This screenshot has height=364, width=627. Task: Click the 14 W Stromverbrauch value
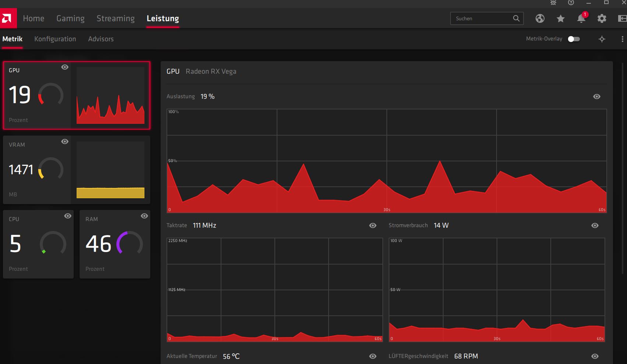pyautogui.click(x=441, y=225)
